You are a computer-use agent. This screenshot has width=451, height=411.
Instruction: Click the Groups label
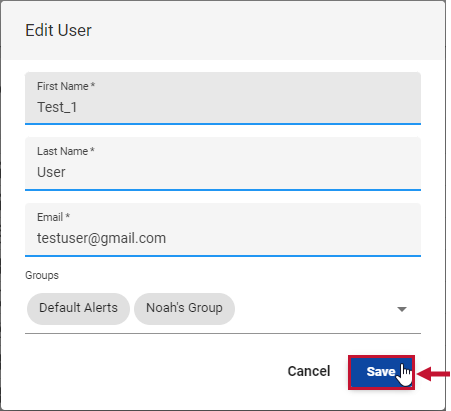point(42,275)
